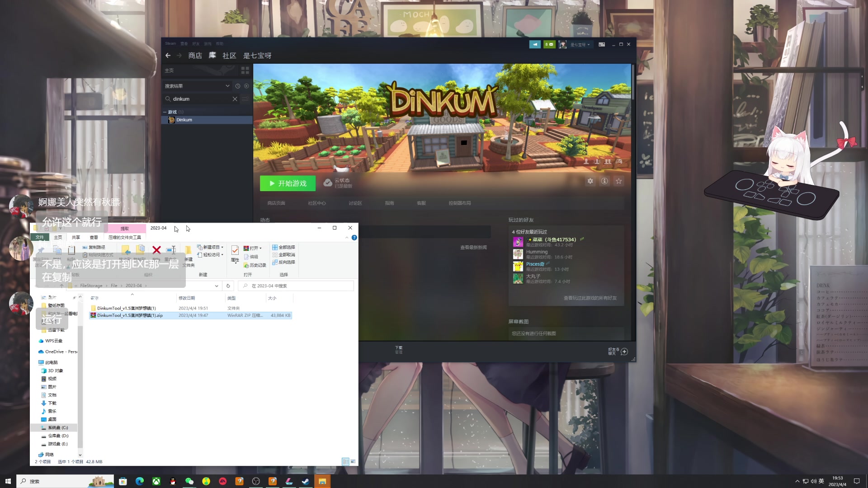Toggle the favorite star for Dinkum
Image resolution: width=868 pixels, height=488 pixels.
coord(619,181)
